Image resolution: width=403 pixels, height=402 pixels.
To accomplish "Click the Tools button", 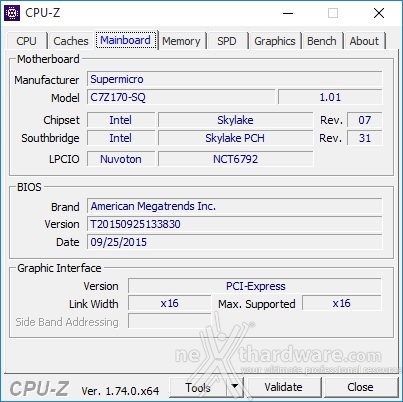I will point(198,387).
